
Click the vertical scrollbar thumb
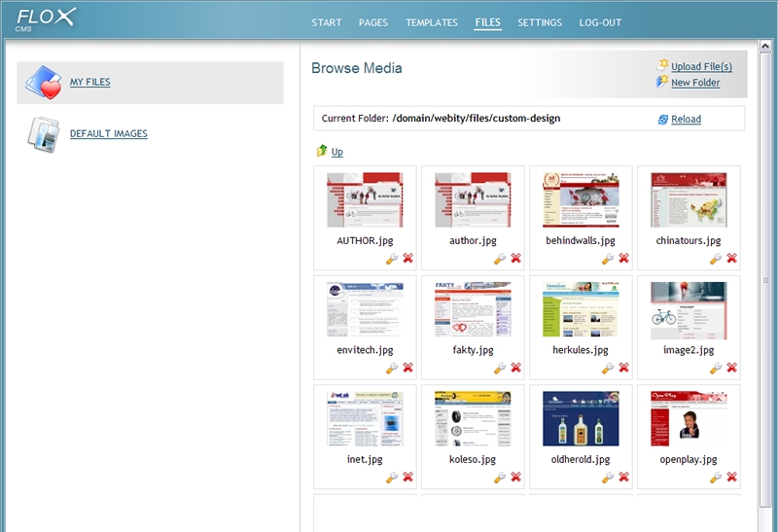coord(765,280)
